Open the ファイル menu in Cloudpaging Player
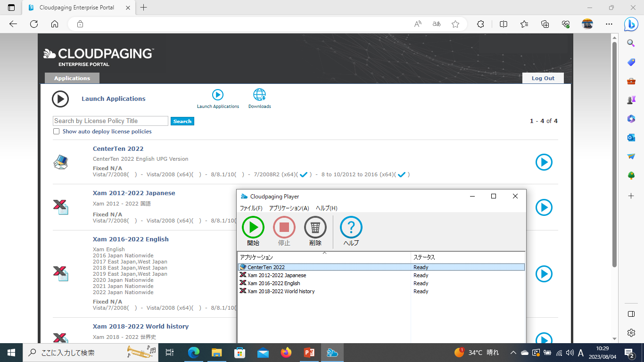644x362 pixels. point(250,208)
